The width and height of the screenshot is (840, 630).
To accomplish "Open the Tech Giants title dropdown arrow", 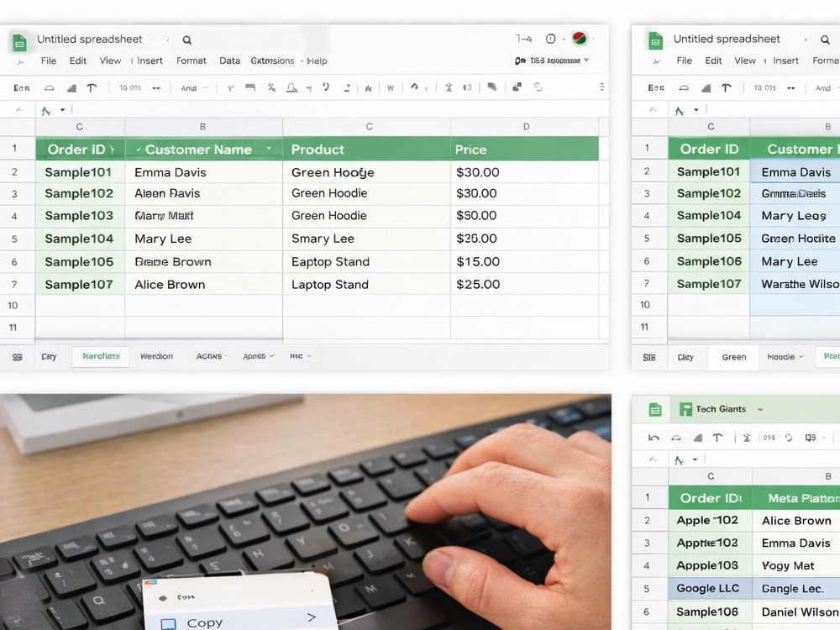I will [x=759, y=409].
